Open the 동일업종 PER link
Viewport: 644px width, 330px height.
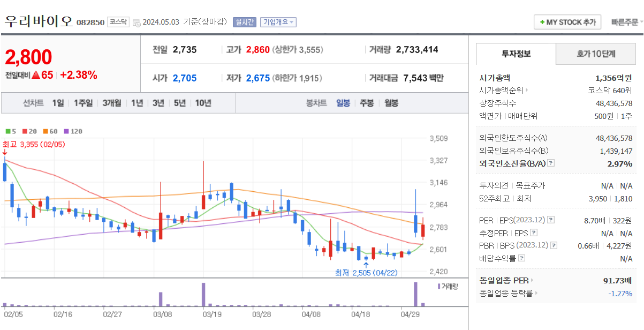(x=506, y=280)
